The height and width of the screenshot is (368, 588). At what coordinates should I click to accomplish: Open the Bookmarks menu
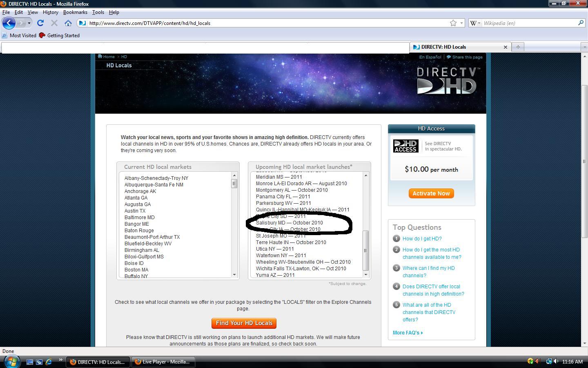point(75,12)
